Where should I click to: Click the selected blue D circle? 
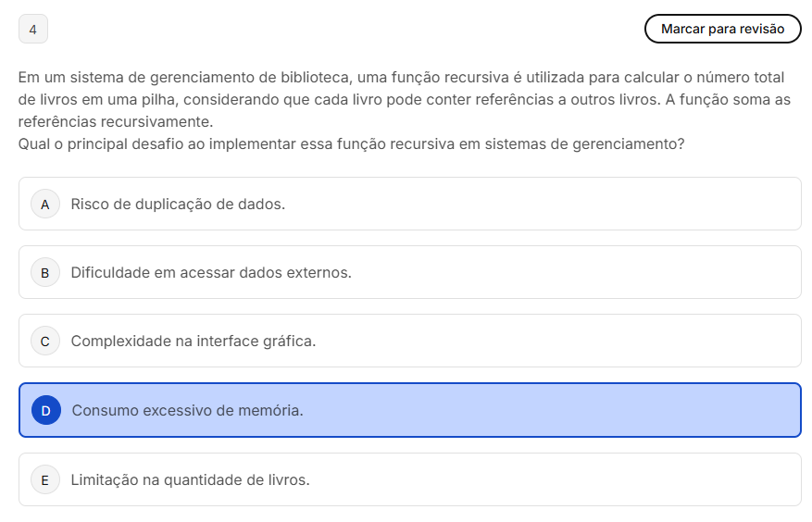tap(45, 409)
